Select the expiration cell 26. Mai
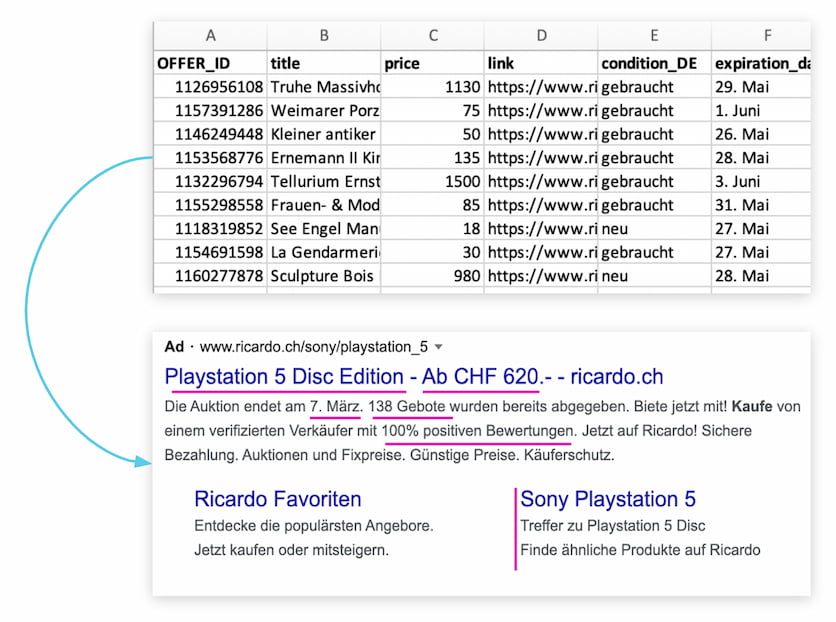836x622 pixels. (761, 134)
